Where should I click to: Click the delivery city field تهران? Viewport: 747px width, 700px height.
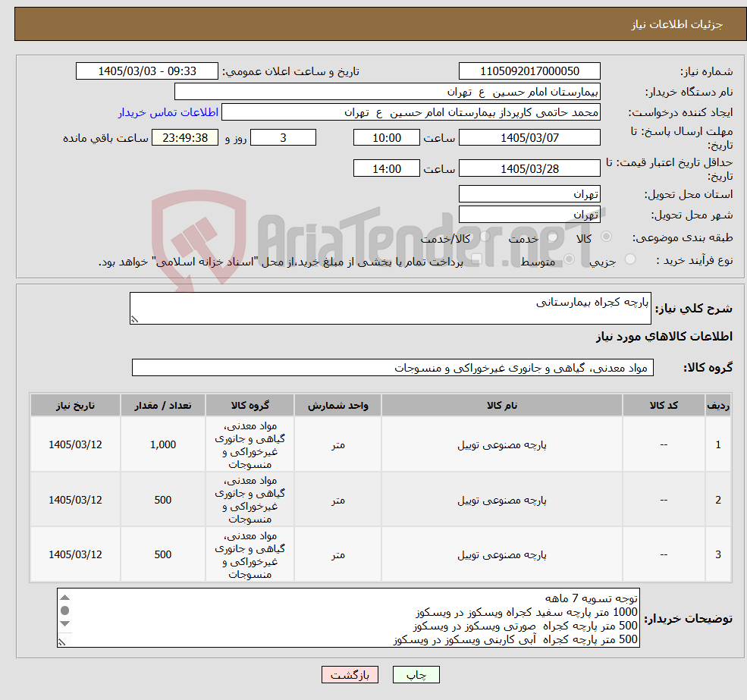529,215
